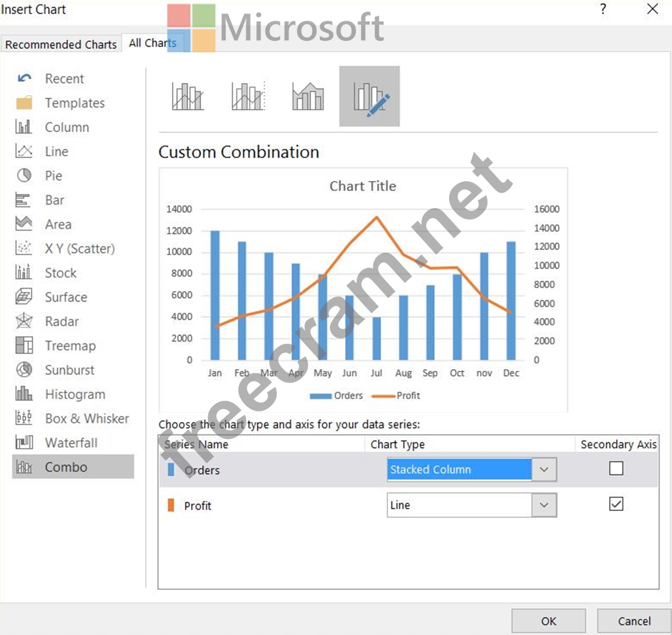The height and width of the screenshot is (635, 672).
Task: Choose the Treemap chart icon
Action: (x=24, y=345)
